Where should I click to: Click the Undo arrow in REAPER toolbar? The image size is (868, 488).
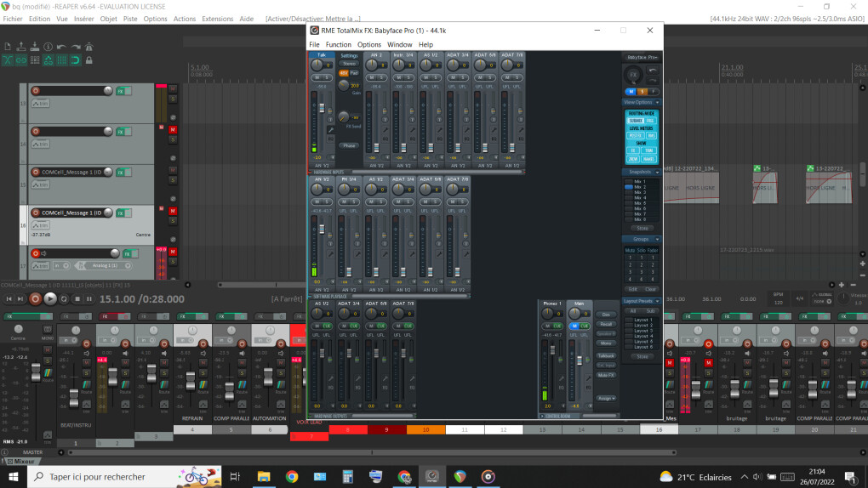pyautogui.click(x=61, y=47)
